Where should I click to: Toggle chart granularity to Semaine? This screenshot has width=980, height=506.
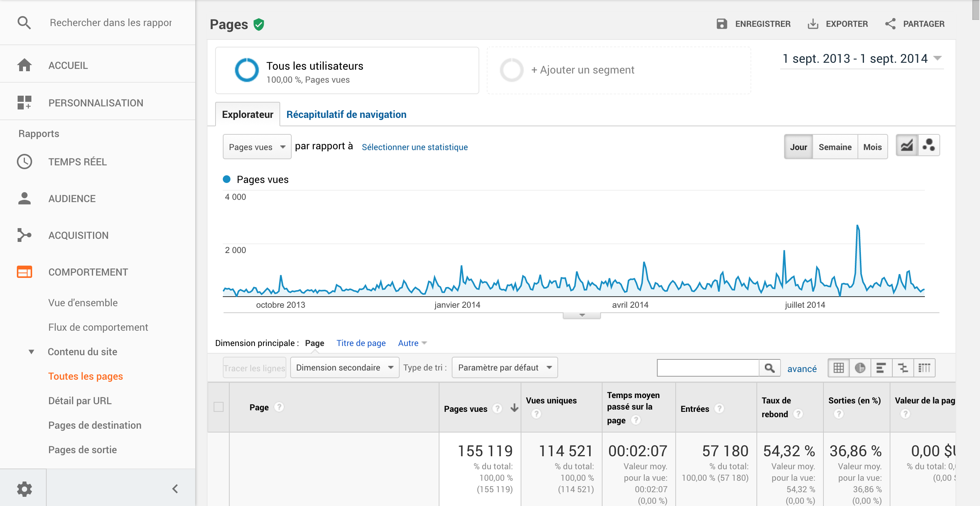point(835,147)
